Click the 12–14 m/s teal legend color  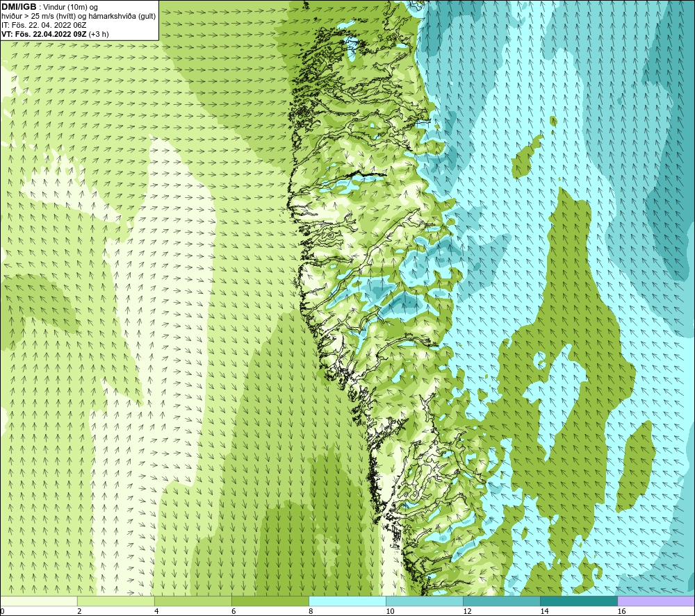(x=502, y=601)
